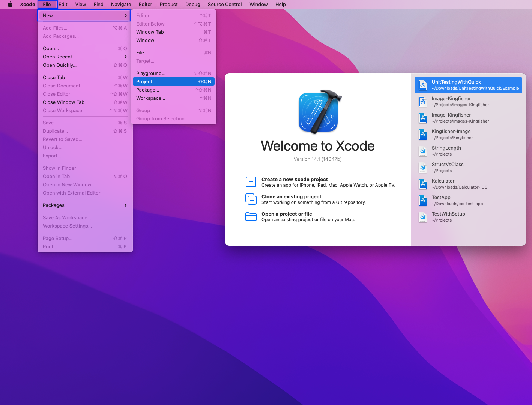Click Create a new Xcode project
Image resolution: width=532 pixels, height=405 pixels.
pyautogui.click(x=320, y=182)
